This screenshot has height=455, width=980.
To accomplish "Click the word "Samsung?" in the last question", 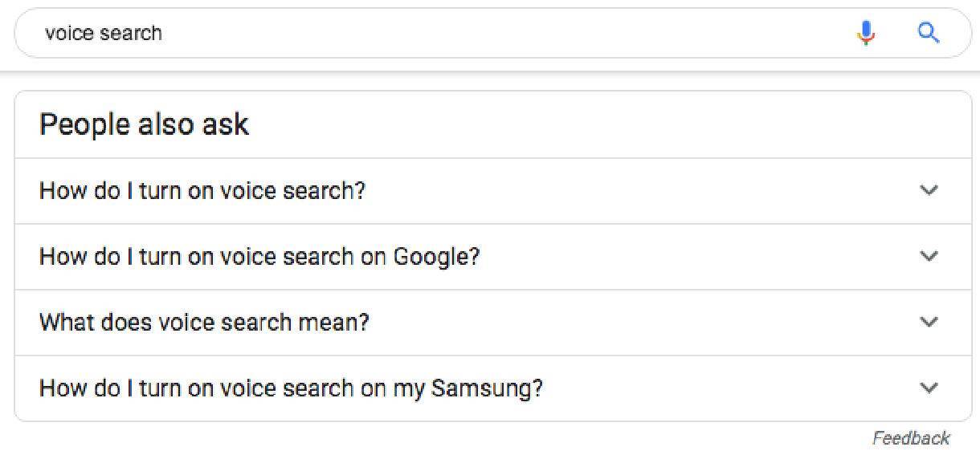I will pos(487,388).
